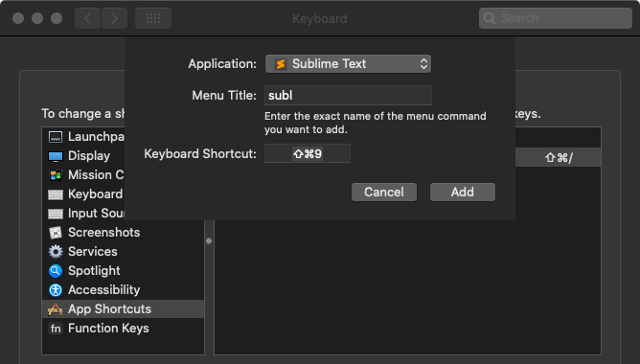Click the red close window button
This screenshot has height=364, width=640.
click(x=18, y=18)
